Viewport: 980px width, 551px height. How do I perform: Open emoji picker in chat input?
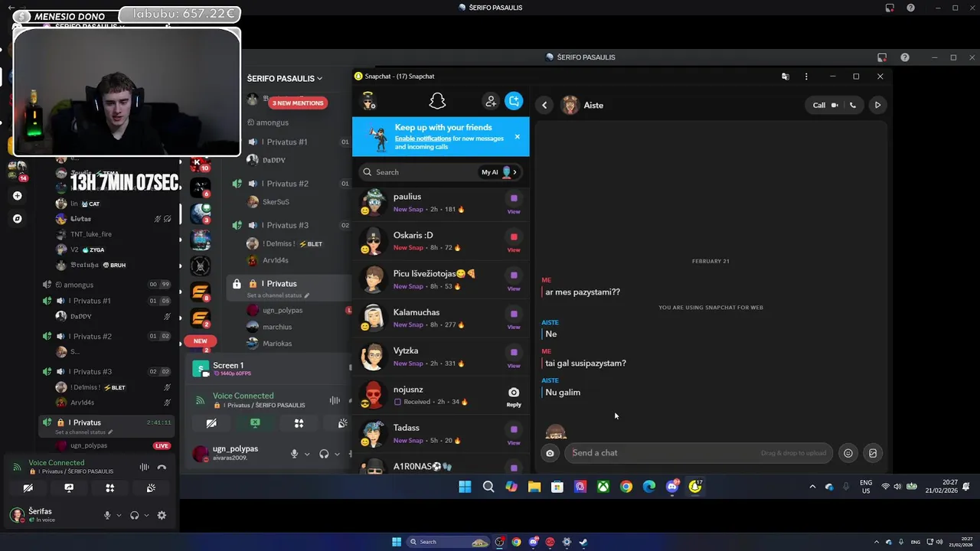click(848, 453)
